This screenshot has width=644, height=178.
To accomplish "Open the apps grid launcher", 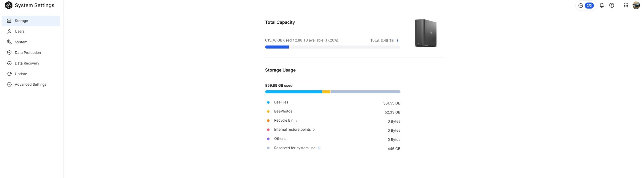I will click(626, 5).
